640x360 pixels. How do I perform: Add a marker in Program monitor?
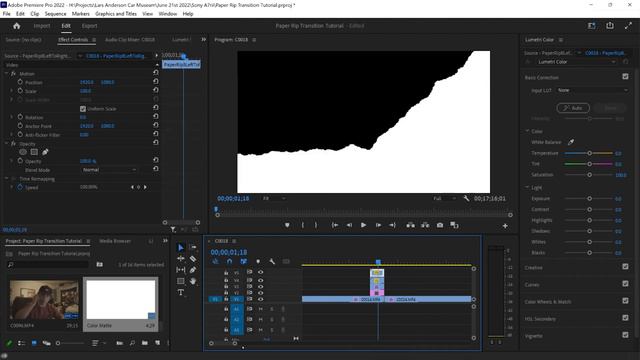point(287,225)
